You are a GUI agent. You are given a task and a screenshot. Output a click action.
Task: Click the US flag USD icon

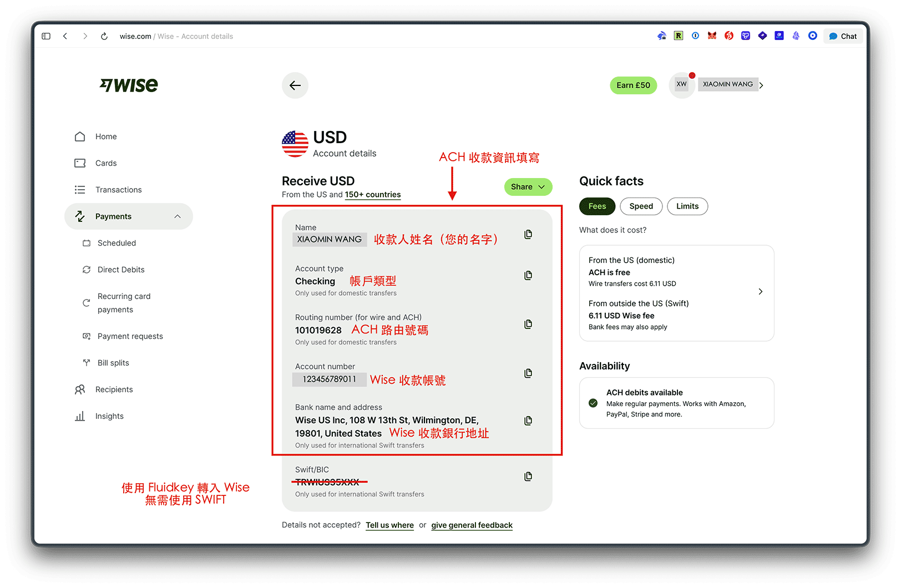pos(295,144)
